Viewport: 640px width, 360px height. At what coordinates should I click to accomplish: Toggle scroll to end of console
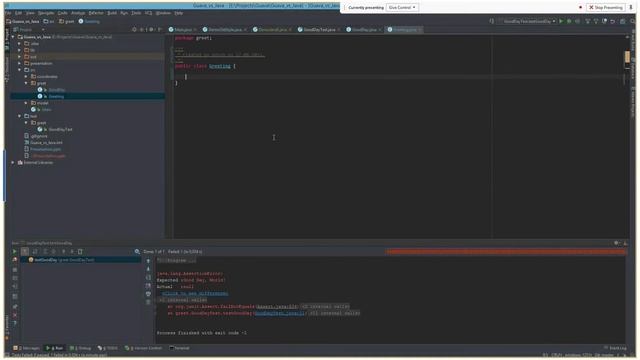[148, 286]
